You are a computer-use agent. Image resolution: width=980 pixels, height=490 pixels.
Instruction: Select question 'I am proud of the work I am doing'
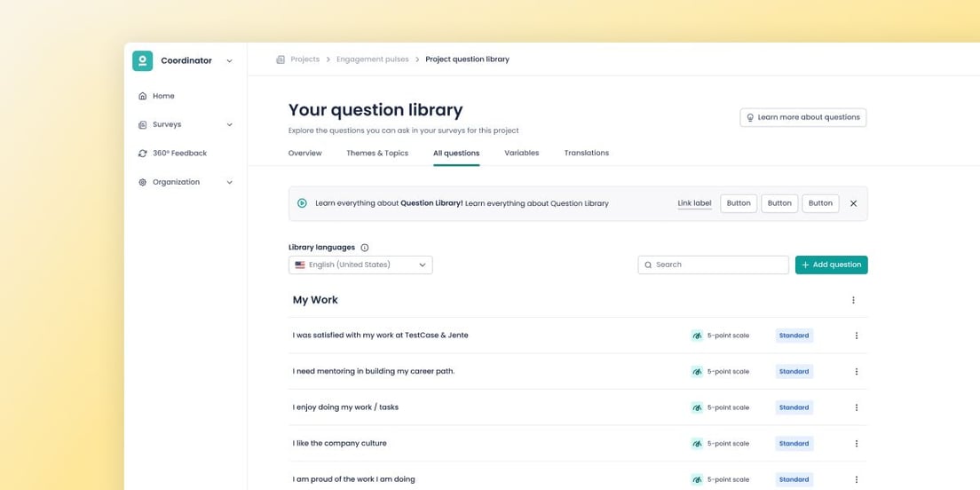(x=354, y=479)
